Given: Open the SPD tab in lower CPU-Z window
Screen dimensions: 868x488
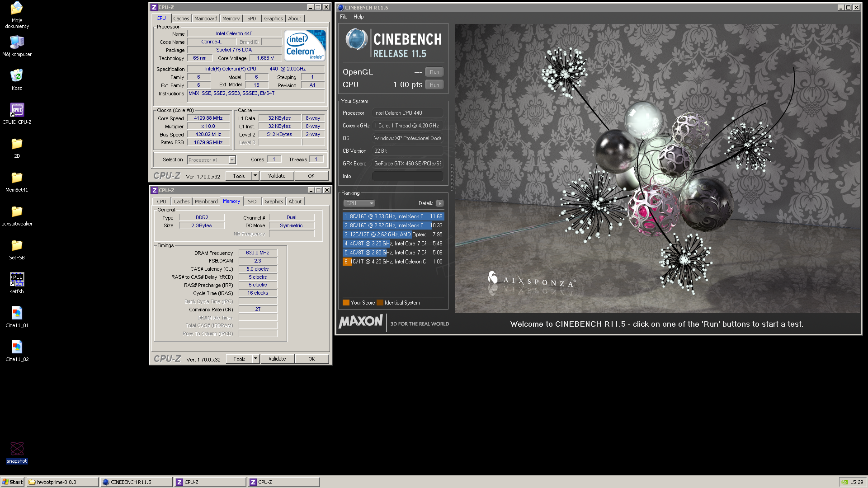Looking at the screenshot, I should point(252,202).
